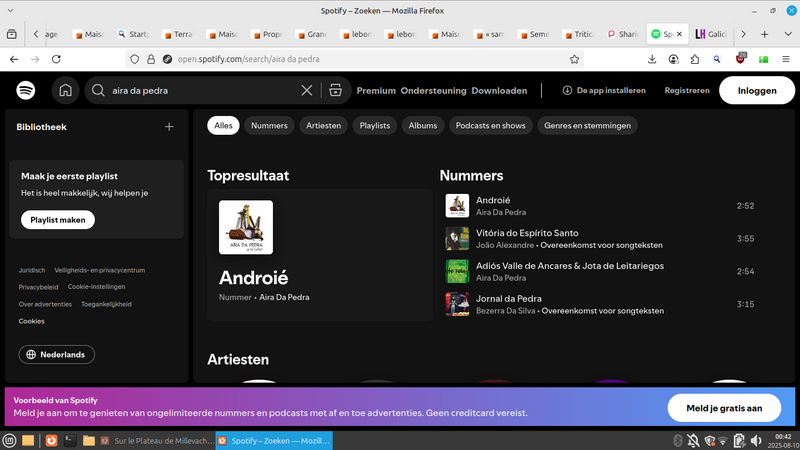
Task: Click the Spotify logo icon
Action: (x=26, y=90)
